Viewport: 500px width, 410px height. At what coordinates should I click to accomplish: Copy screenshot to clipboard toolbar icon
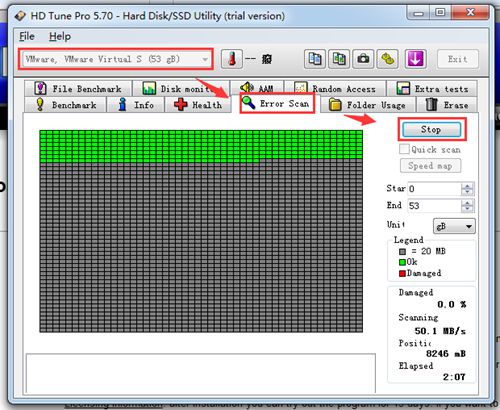click(339, 59)
